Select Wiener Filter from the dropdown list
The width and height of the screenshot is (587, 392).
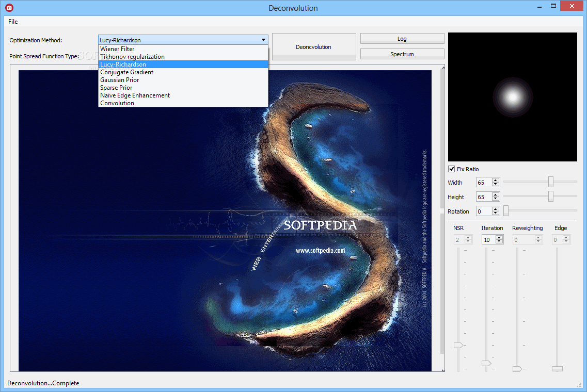[183, 49]
